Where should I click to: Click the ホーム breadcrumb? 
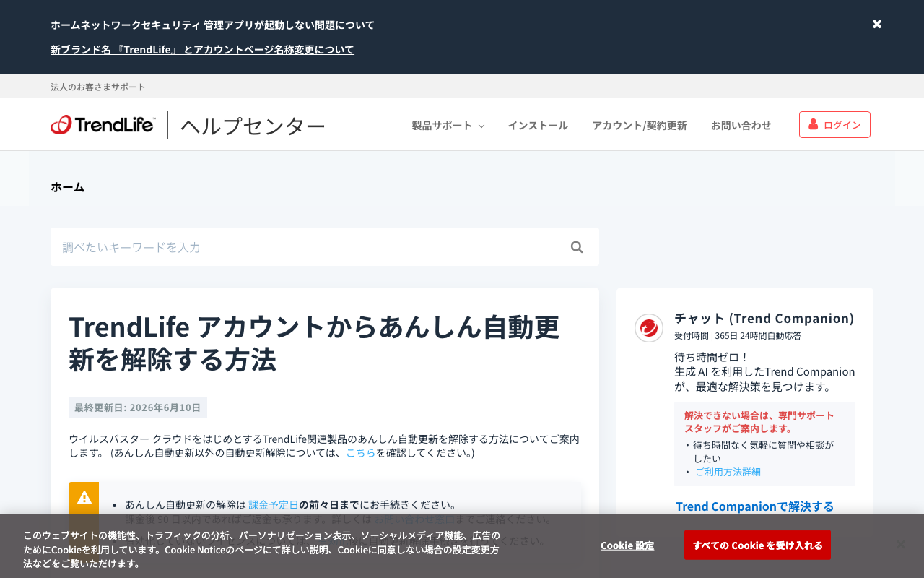click(67, 186)
